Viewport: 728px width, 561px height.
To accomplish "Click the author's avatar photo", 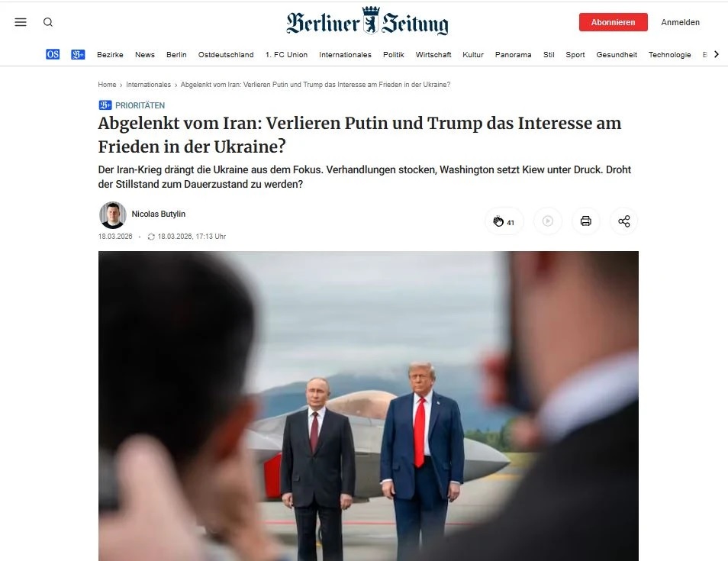I will (113, 215).
